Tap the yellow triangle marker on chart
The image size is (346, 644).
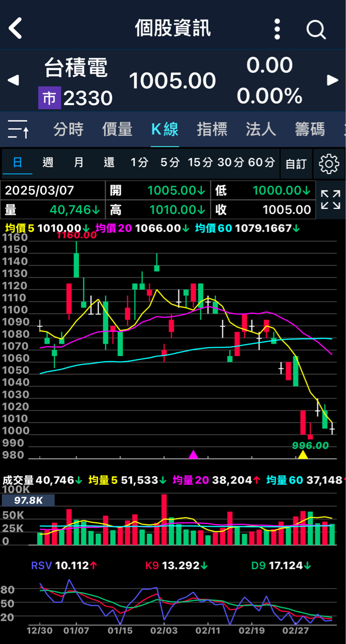303,455
